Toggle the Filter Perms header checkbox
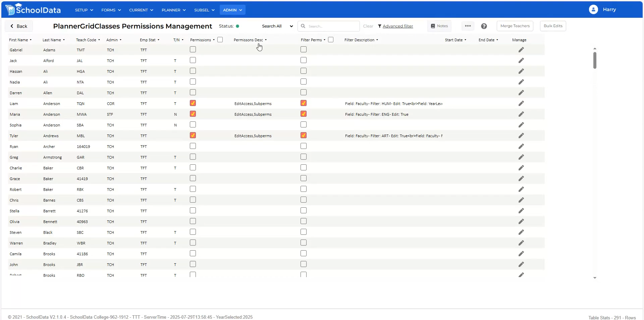644x320 pixels. pos(331,40)
